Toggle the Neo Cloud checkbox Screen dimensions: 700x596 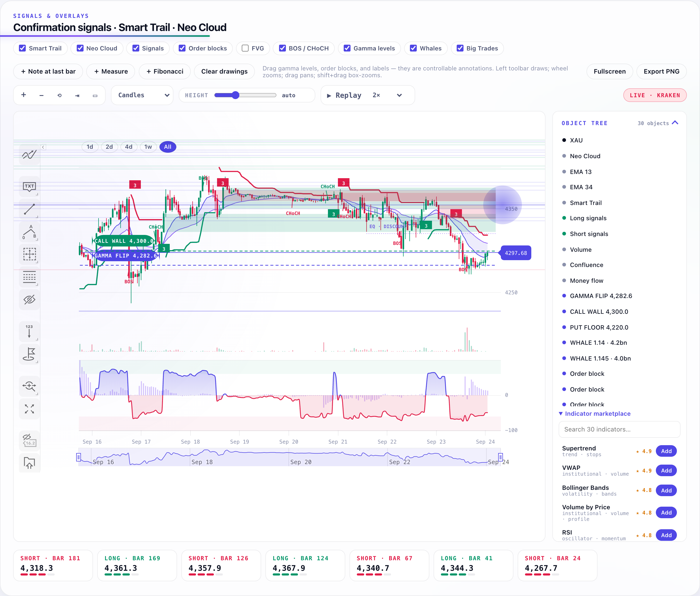tap(80, 48)
